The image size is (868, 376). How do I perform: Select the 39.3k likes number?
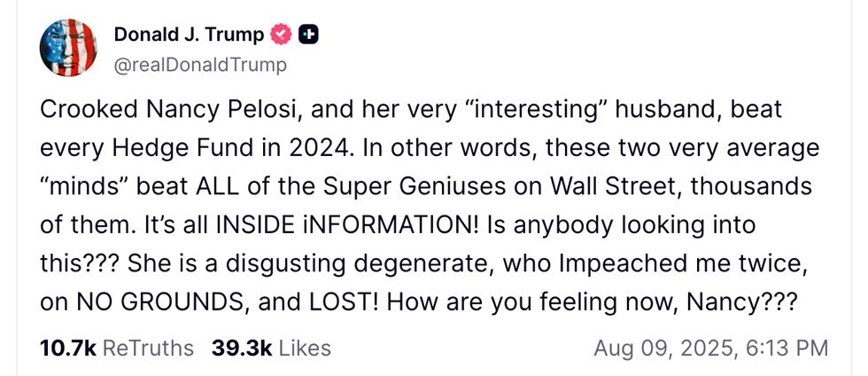pos(241,349)
